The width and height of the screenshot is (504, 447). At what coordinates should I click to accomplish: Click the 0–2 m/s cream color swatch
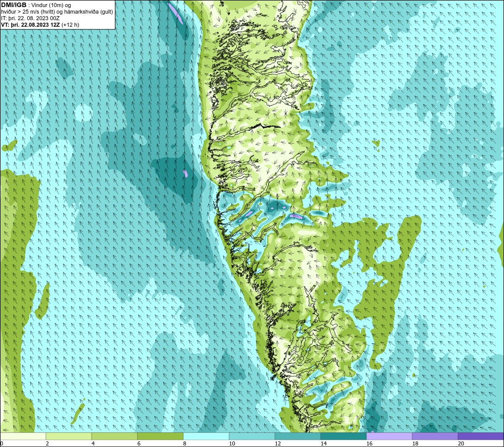23,436
